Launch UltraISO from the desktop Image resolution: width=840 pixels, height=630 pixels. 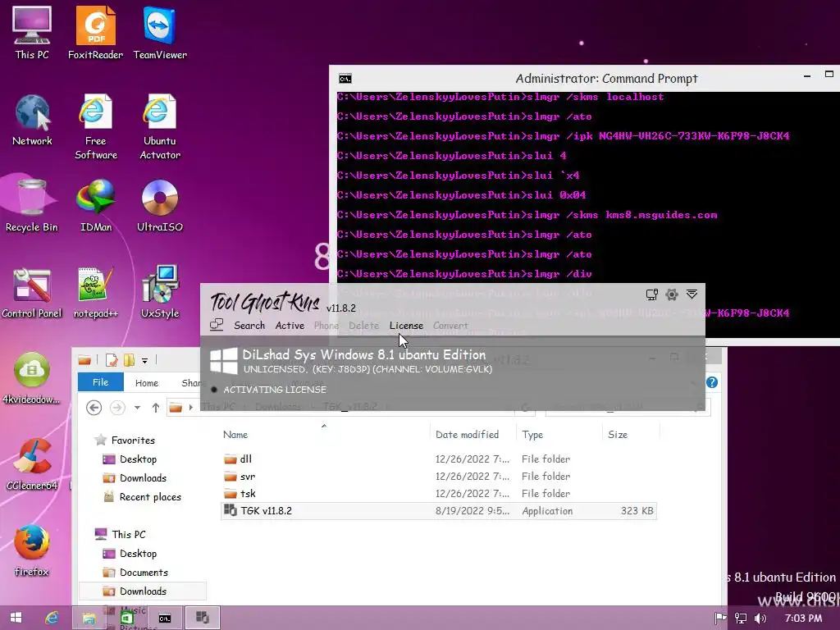point(160,206)
